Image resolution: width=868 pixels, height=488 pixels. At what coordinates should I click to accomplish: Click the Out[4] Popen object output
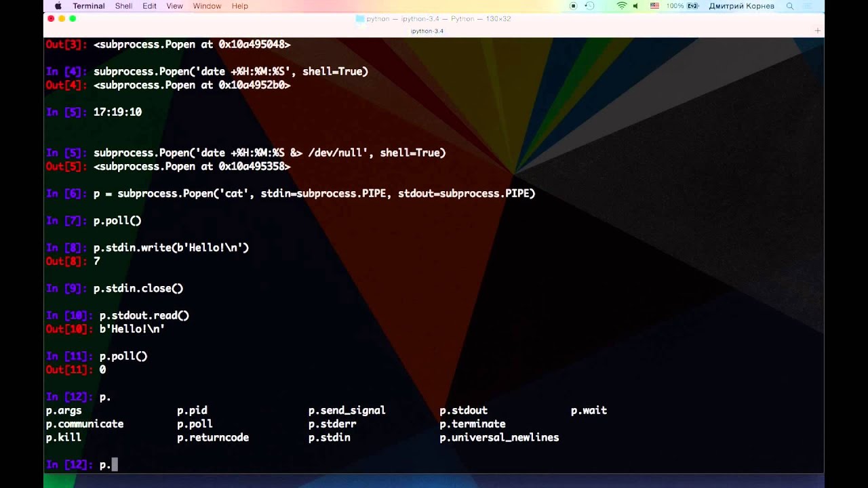click(192, 85)
